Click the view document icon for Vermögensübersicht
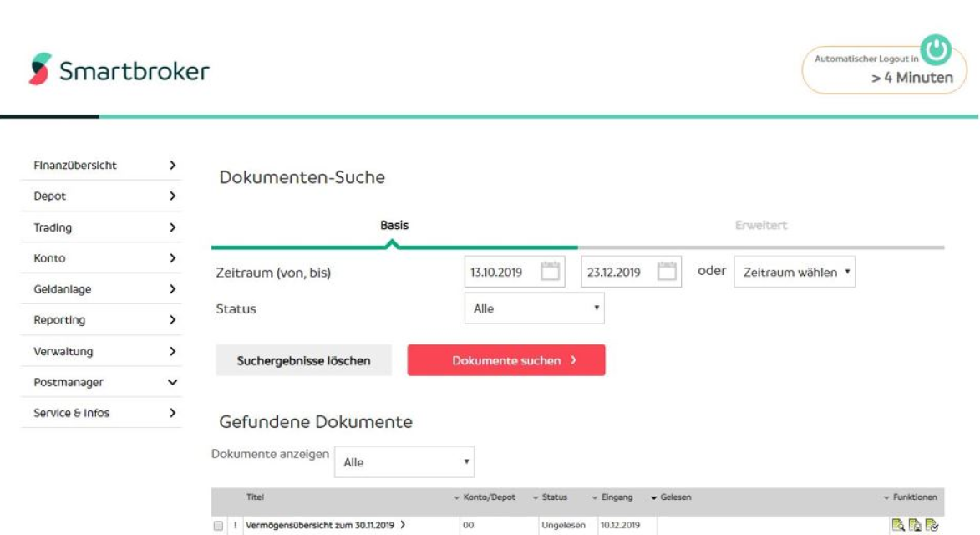980x535 pixels. [898, 525]
